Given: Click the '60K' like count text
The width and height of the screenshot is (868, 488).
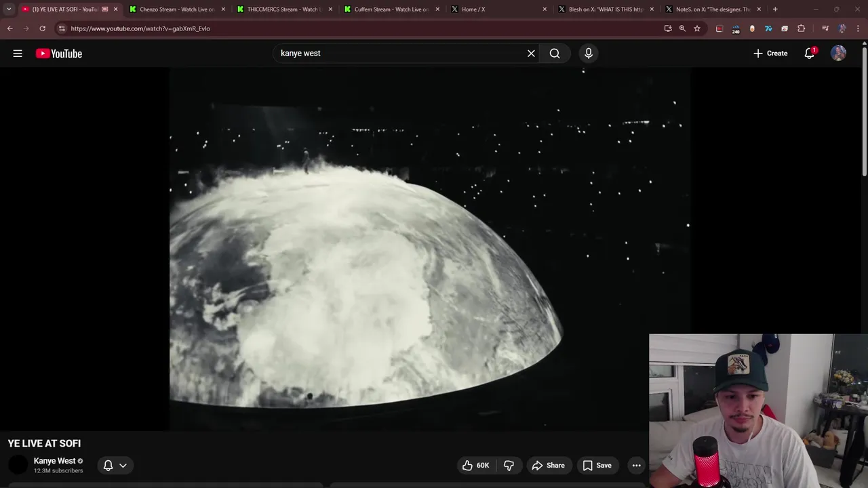Looking at the screenshot, I should (483, 466).
